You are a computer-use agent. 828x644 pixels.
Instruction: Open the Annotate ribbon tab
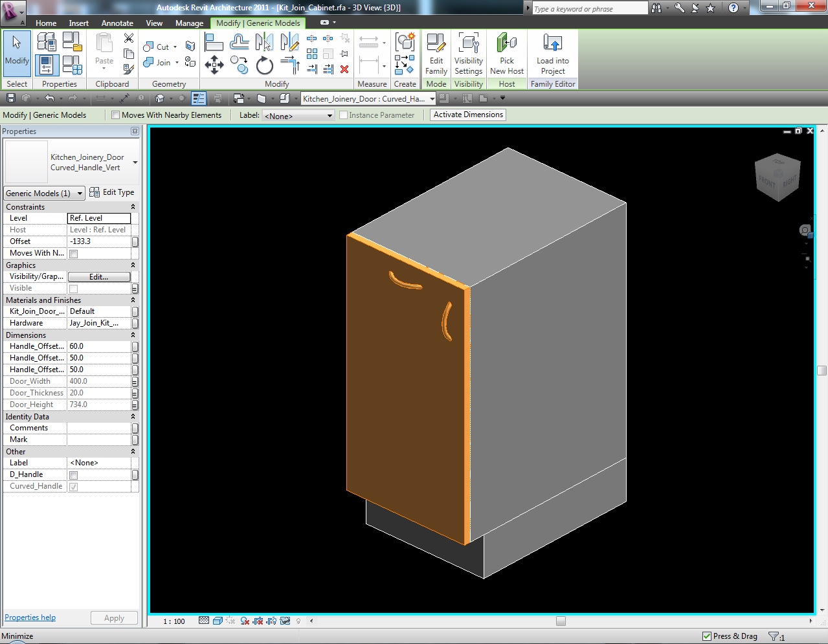117,23
